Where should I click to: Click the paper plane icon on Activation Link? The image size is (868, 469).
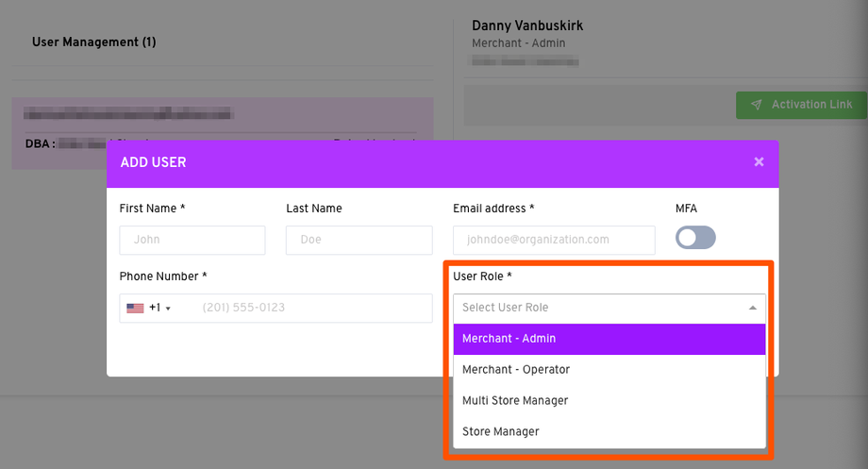click(x=756, y=105)
